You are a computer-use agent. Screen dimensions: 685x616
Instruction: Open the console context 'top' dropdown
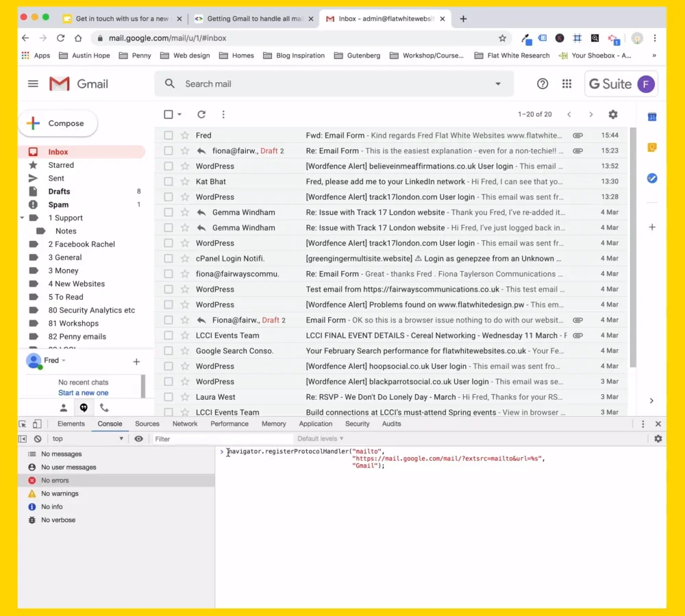(88, 439)
